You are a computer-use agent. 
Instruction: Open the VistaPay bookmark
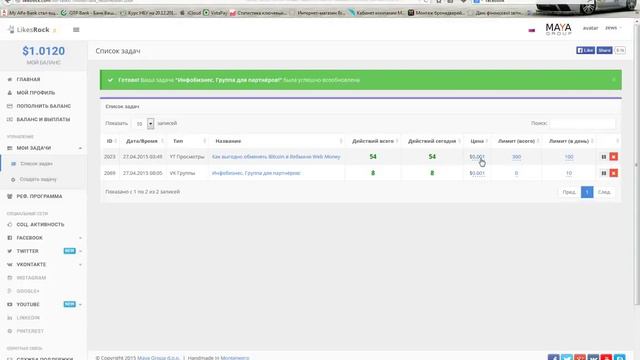coord(215,13)
